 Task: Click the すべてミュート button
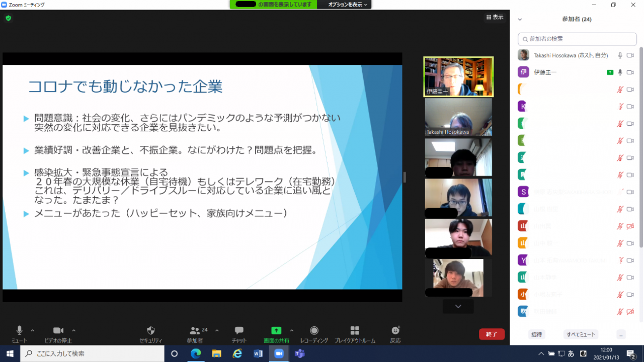pyautogui.click(x=581, y=334)
